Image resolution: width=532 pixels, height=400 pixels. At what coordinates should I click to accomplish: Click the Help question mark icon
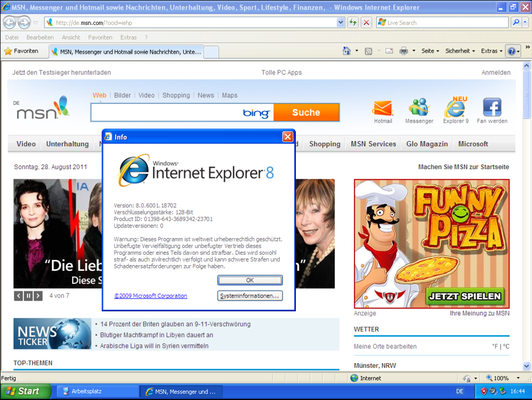coord(511,51)
